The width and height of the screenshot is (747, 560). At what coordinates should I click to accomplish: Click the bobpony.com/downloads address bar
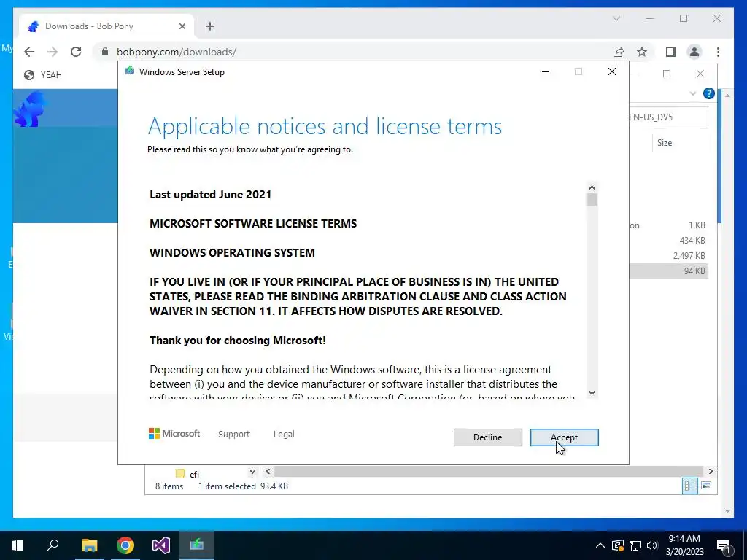coord(352,52)
